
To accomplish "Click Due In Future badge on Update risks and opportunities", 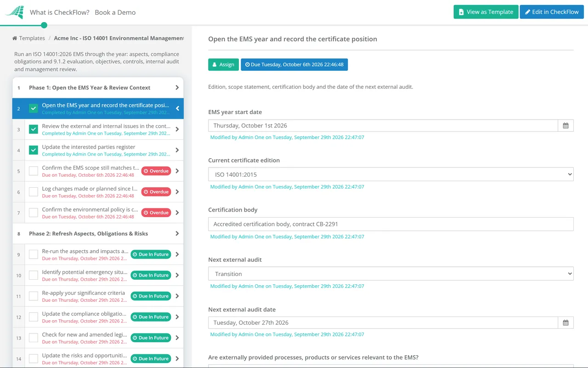I will [151, 359].
